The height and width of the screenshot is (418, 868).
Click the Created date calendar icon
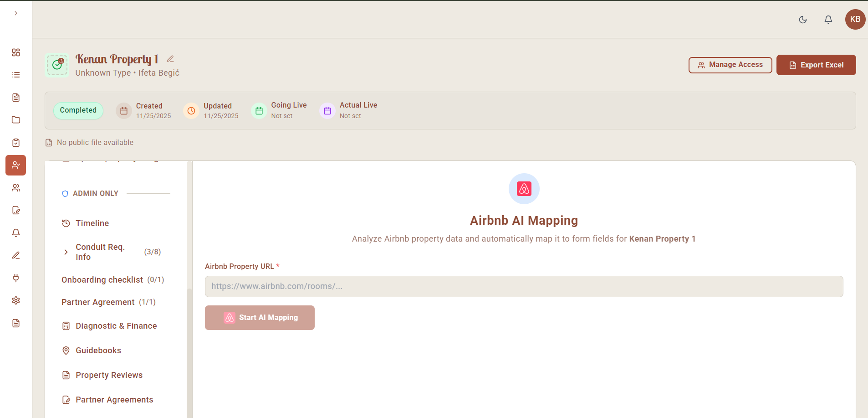click(x=124, y=111)
